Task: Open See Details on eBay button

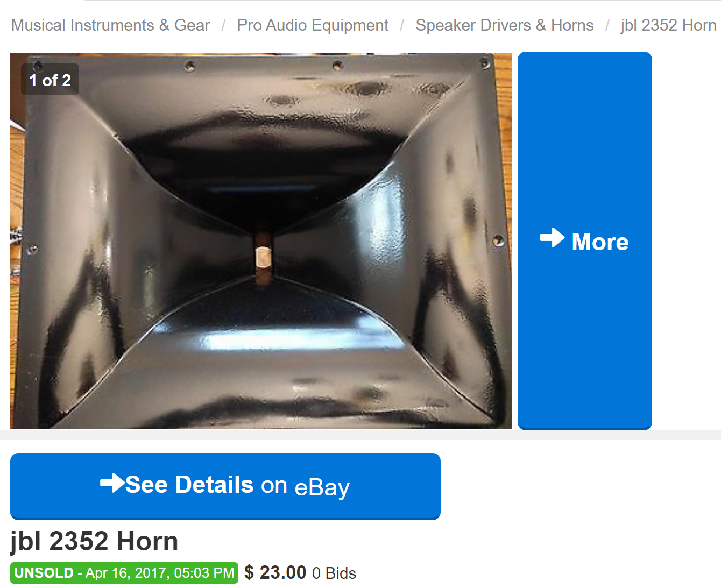Action: [x=225, y=486]
